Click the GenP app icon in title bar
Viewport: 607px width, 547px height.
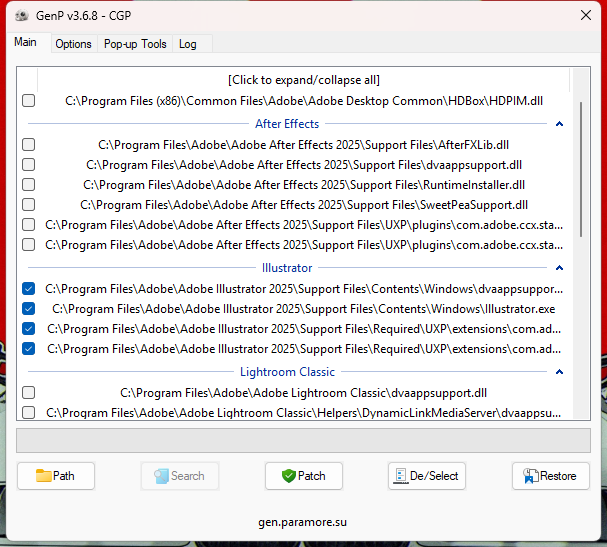[x=22, y=16]
